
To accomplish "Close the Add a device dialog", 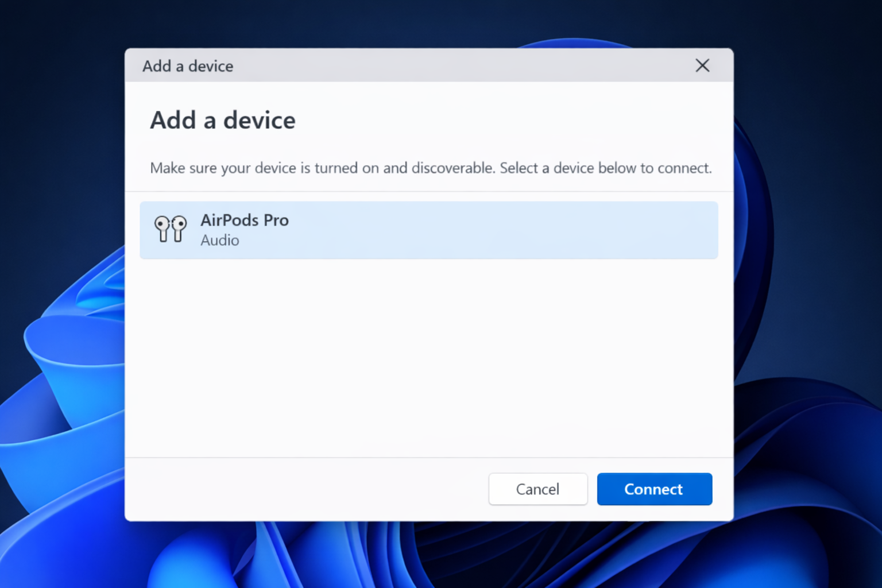I will click(702, 65).
